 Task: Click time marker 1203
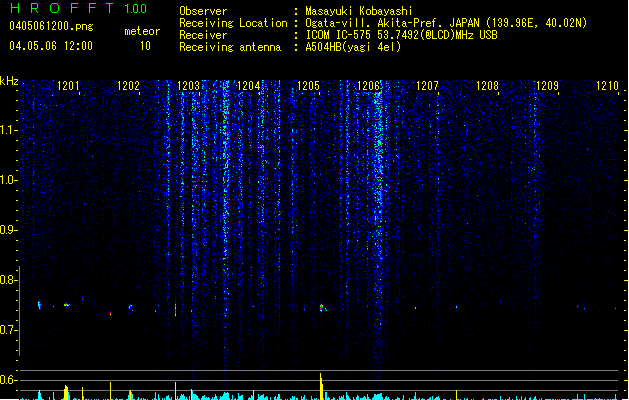(188, 86)
